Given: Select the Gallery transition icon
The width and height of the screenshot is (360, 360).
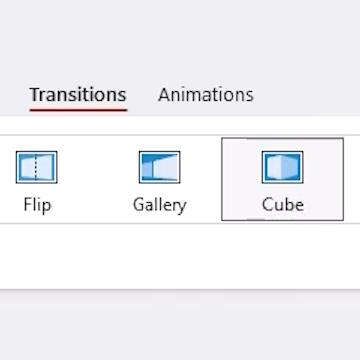Looking at the screenshot, I should [x=159, y=167].
